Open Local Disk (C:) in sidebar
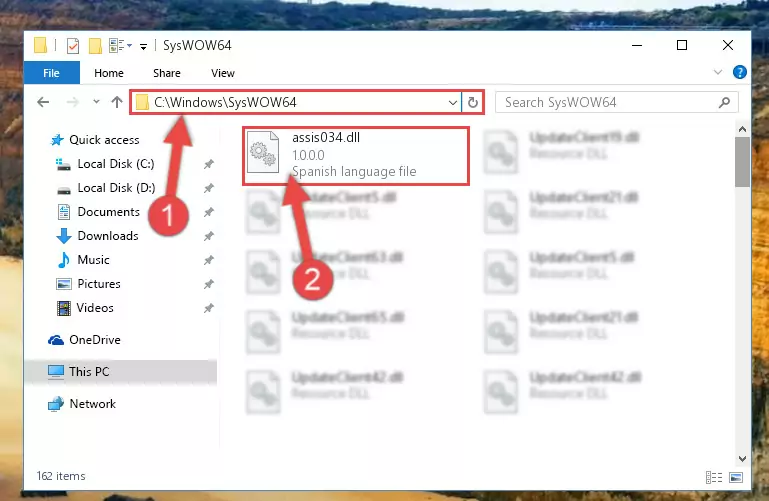 point(116,164)
